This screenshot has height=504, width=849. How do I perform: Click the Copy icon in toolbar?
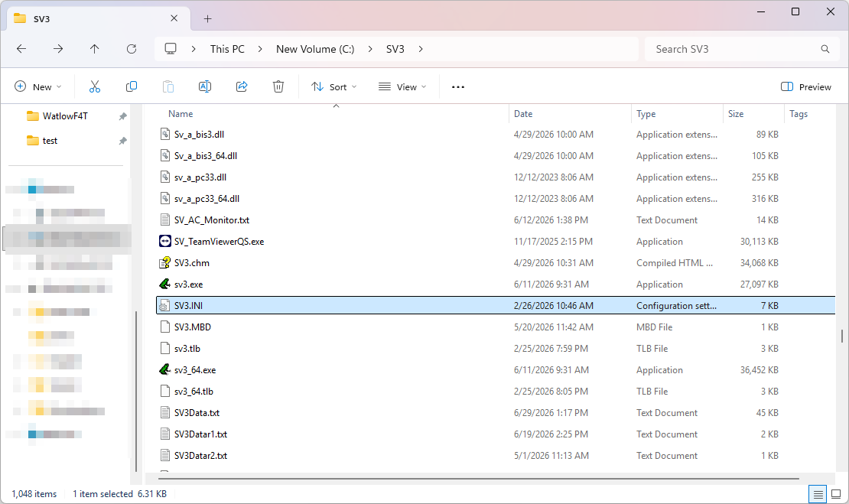[132, 86]
